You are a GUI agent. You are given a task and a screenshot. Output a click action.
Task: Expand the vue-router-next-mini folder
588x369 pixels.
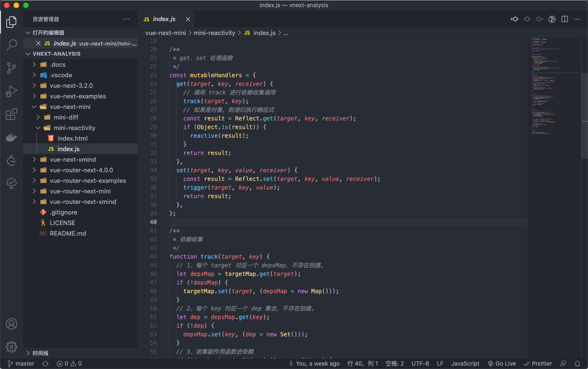click(x=80, y=191)
